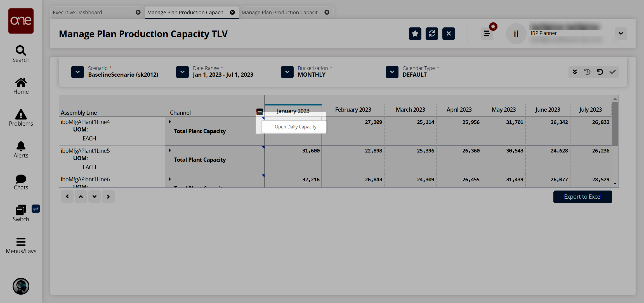Click the Search magnifier in sidebar
Image resolution: width=644 pixels, height=303 pixels.
(21, 51)
